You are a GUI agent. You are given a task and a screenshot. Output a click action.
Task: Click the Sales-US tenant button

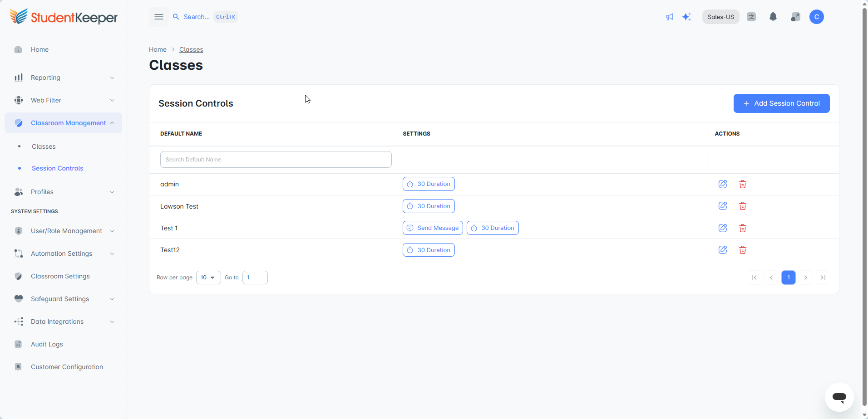click(x=720, y=17)
